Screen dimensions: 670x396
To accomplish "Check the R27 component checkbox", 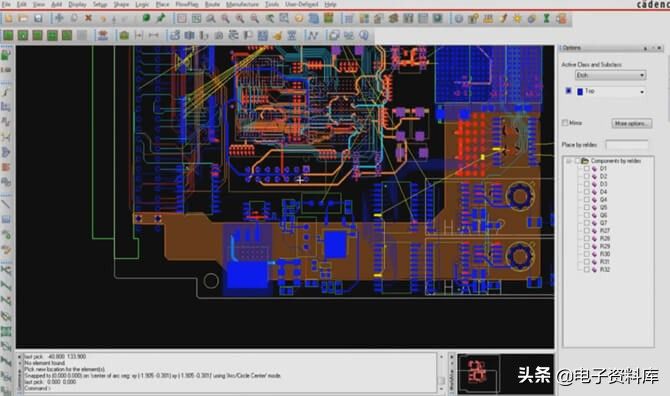I will point(587,231).
